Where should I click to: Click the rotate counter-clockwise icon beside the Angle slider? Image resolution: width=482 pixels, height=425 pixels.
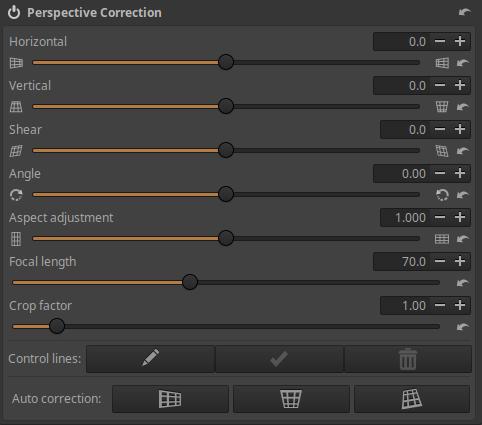coord(442,195)
